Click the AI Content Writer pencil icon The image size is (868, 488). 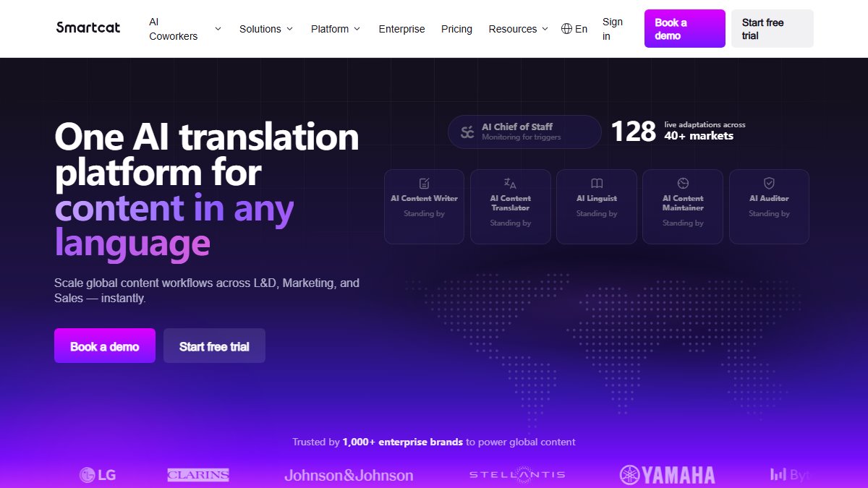coord(424,184)
